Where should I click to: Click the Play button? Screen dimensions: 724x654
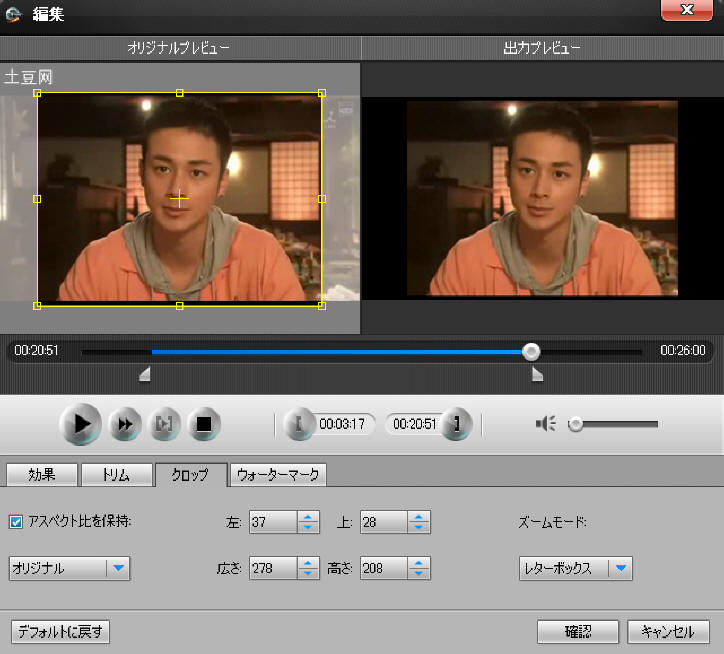click(81, 424)
